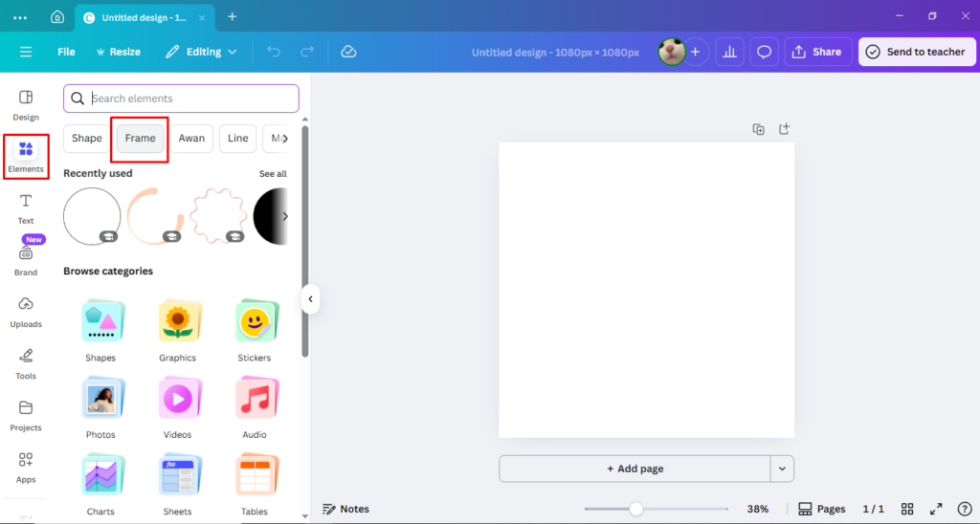Open the Uploads panel in sidebar
Viewport: 980px width, 524px height.
click(x=26, y=311)
